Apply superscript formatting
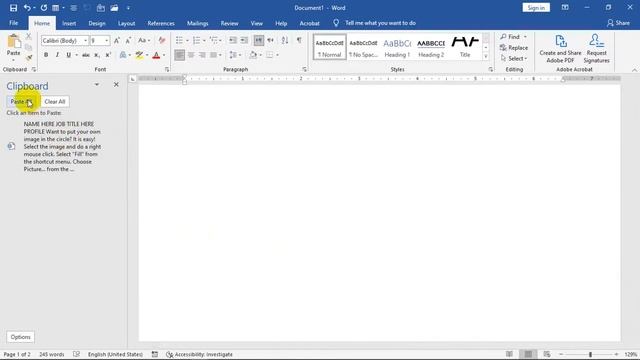Image resolution: width=640 pixels, height=360 pixels. [108, 55]
